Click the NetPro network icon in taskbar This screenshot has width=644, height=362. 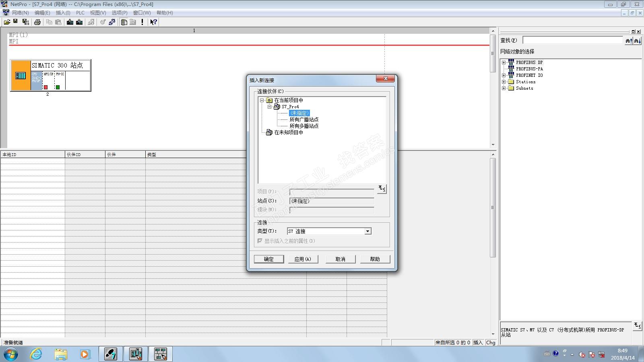pos(160,354)
